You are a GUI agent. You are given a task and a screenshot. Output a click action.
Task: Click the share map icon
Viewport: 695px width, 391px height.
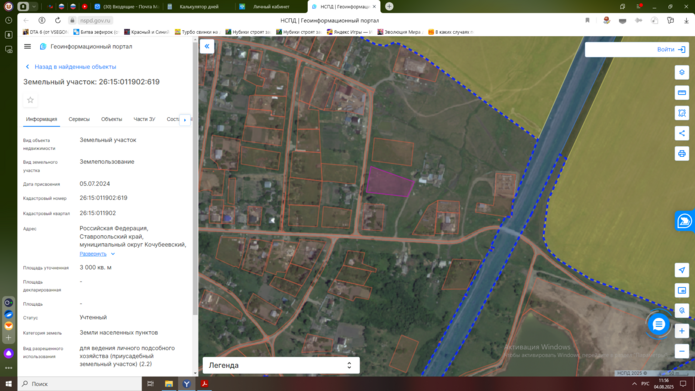pyautogui.click(x=682, y=133)
